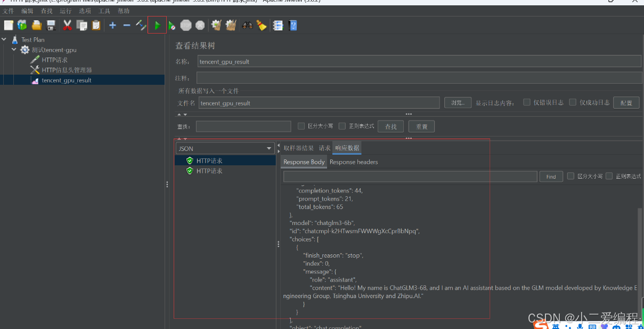Open the JSON renderer dropdown

[225, 148]
